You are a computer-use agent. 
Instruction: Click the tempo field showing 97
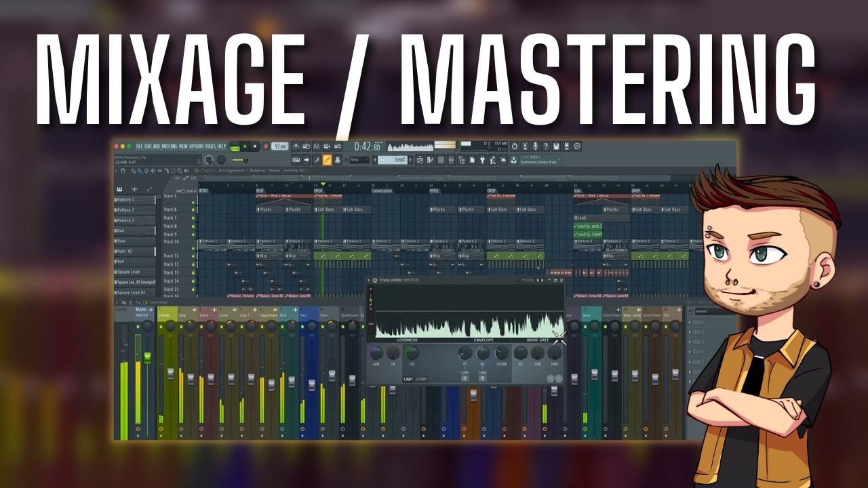[280, 146]
